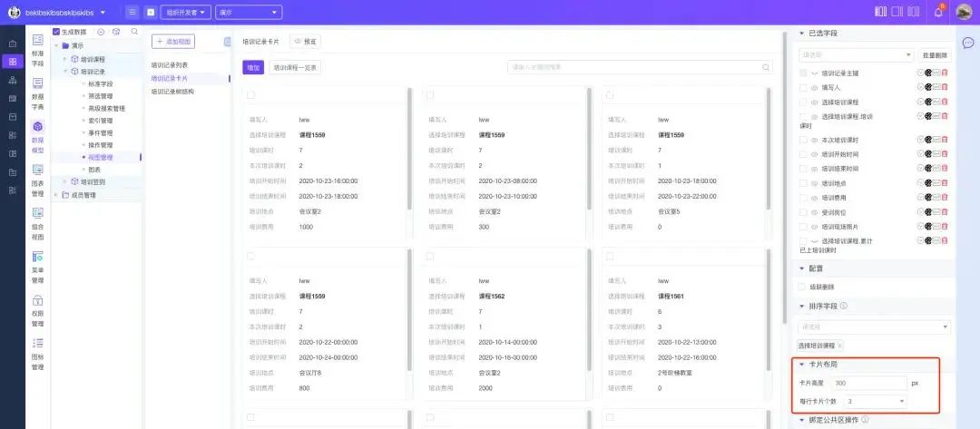Open the org chart icon in the dark sidebar
Viewport: 980px width, 429px height.
coord(13,80)
